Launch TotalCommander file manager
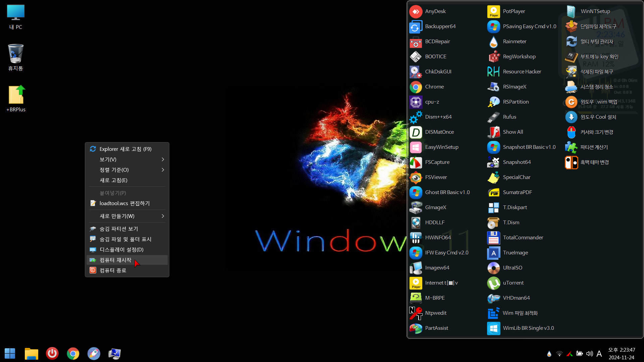The height and width of the screenshot is (362, 644). pyautogui.click(x=515, y=238)
